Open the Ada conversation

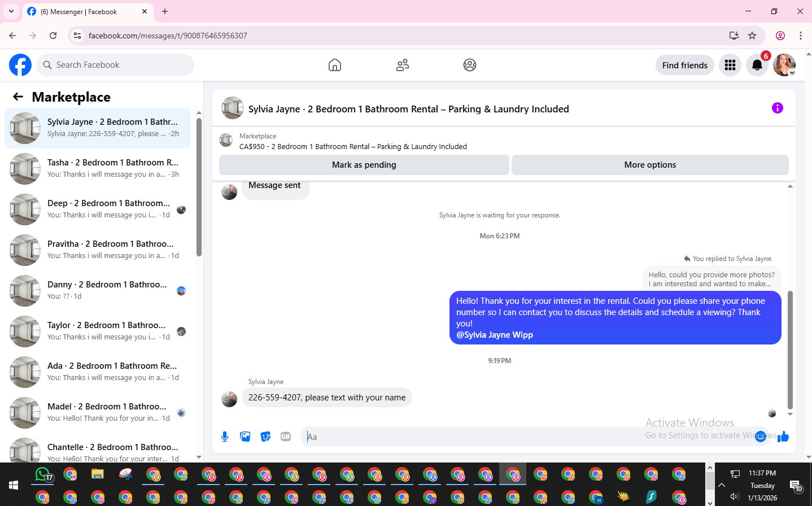[98, 372]
